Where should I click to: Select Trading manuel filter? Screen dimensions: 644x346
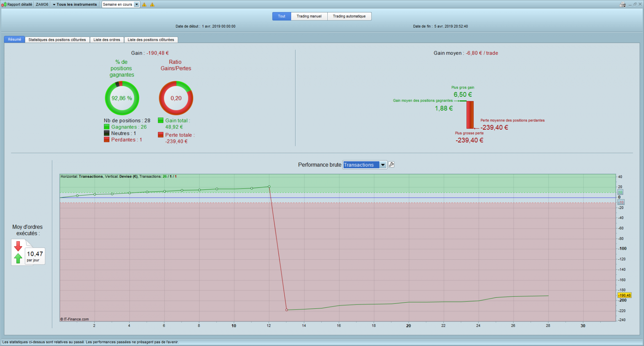tap(309, 16)
